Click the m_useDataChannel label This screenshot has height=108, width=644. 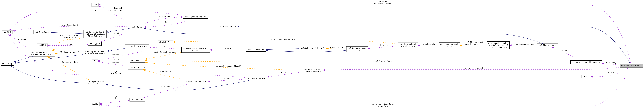pyautogui.click(x=383, y=4)
